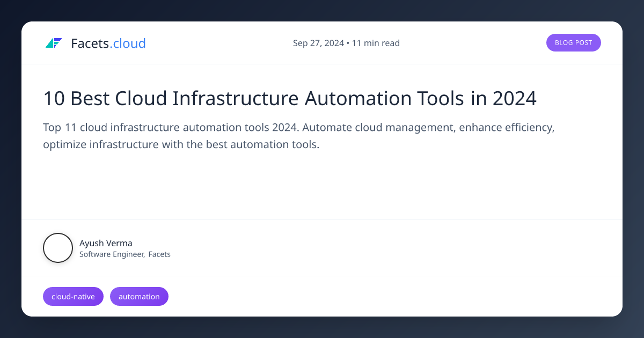Click the blue .cloud portion of the logo
Viewport: 644px width, 338px height.
point(128,43)
